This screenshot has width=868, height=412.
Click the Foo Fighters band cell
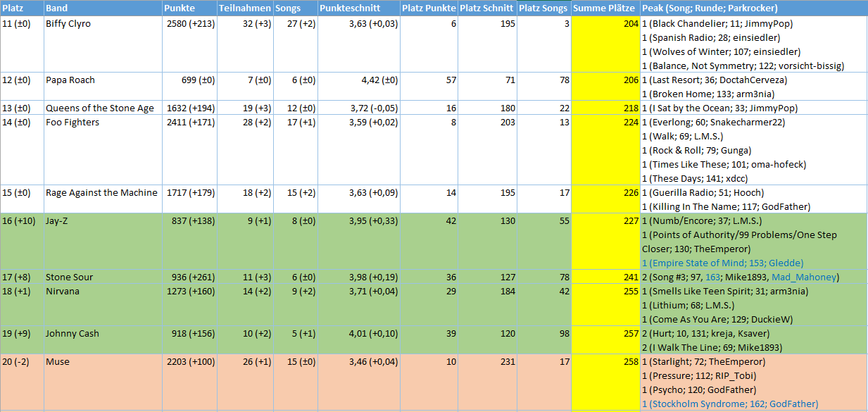102,150
